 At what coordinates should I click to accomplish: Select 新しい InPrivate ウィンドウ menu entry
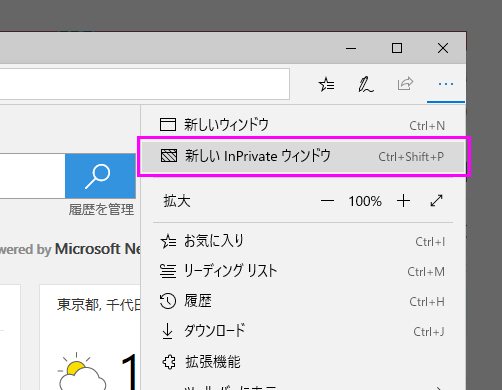click(303, 156)
